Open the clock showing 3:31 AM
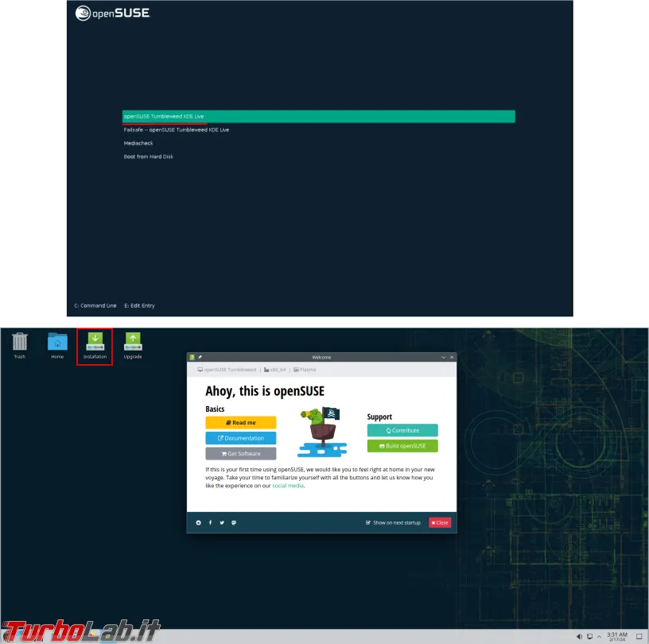This screenshot has height=644, width=649. (x=616, y=637)
